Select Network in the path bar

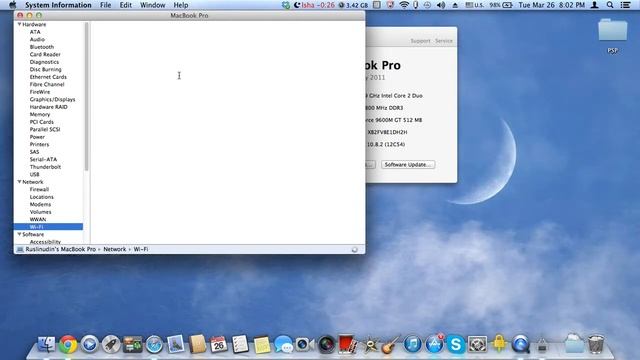click(115, 249)
